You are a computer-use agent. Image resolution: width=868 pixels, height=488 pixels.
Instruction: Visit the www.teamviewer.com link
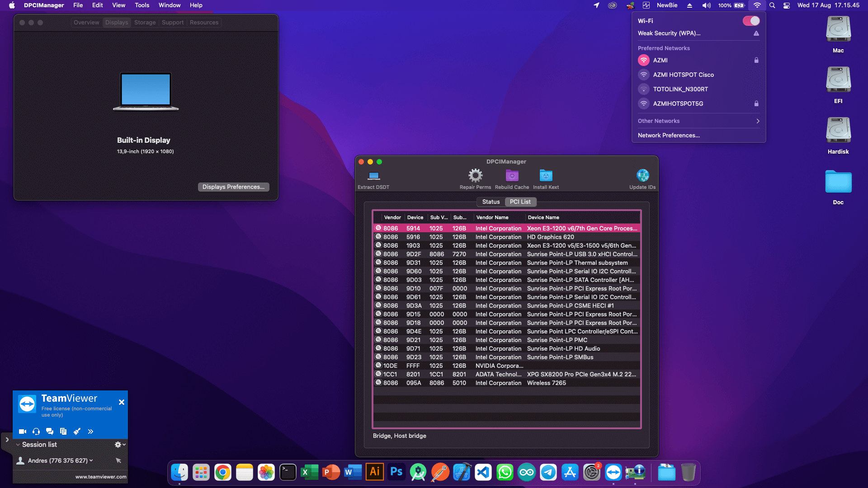(101, 477)
